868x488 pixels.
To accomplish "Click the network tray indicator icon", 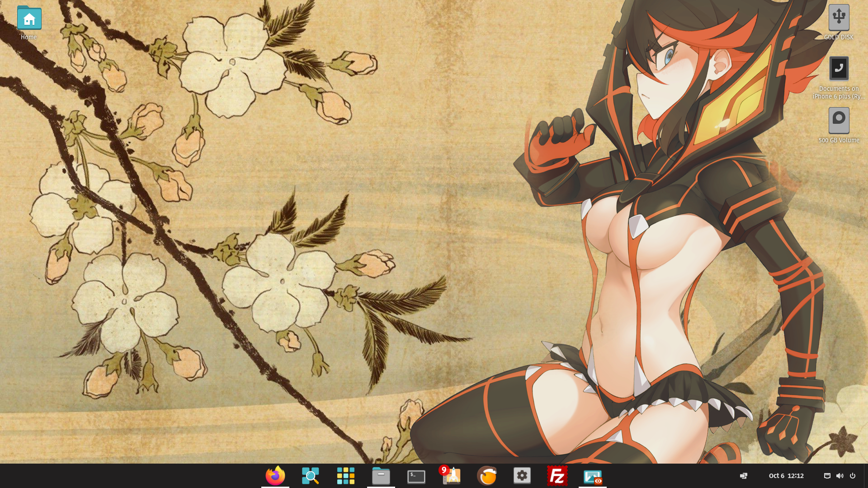I will coord(827,476).
